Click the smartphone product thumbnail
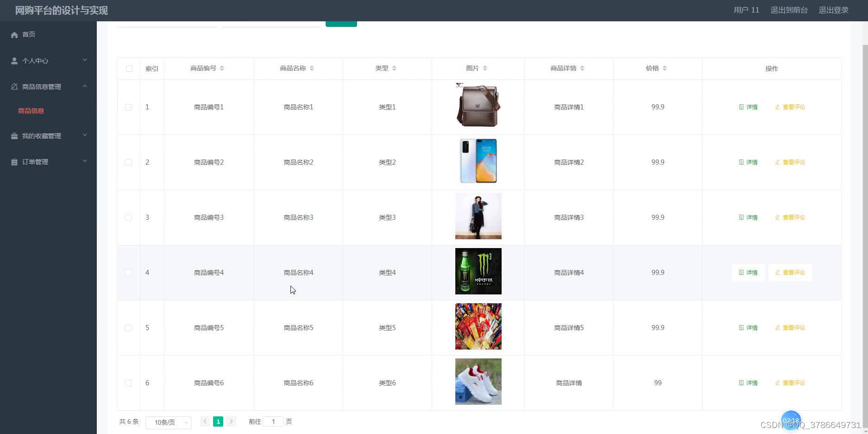The width and height of the screenshot is (868, 434). point(478,161)
